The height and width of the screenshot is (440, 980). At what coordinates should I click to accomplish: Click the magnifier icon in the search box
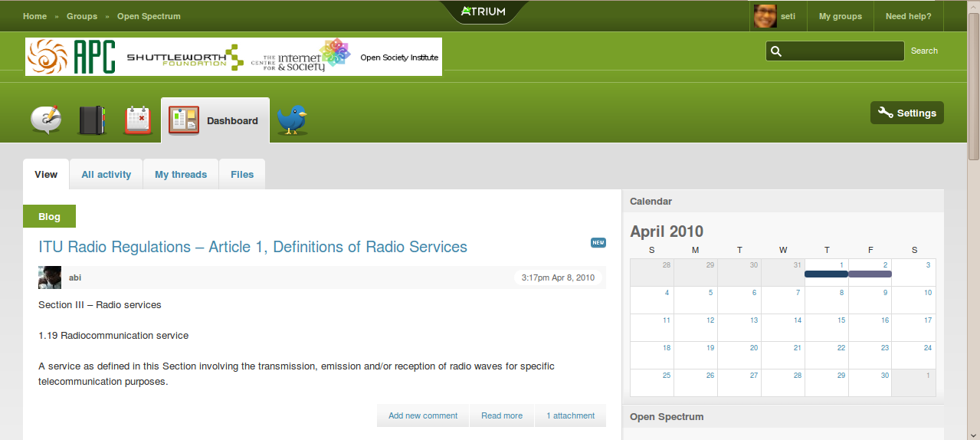(x=776, y=51)
